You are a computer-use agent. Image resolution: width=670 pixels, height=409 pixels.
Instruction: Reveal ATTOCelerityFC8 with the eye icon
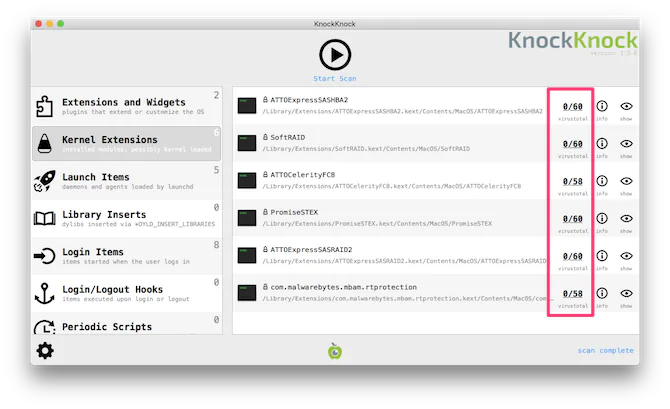626,181
